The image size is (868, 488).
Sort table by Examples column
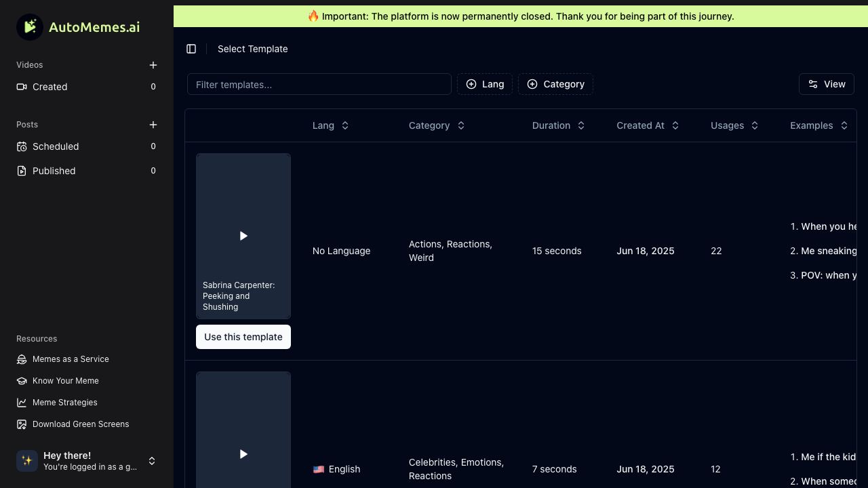pos(819,125)
